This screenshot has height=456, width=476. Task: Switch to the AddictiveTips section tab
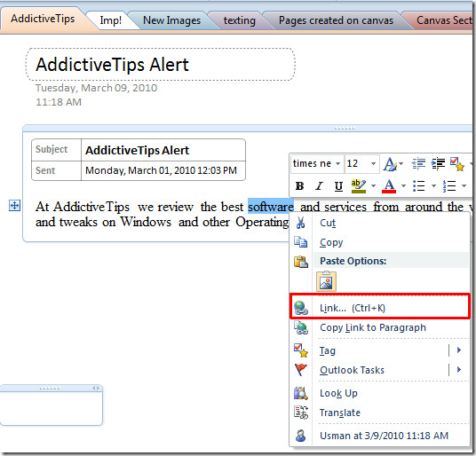pyautogui.click(x=43, y=19)
